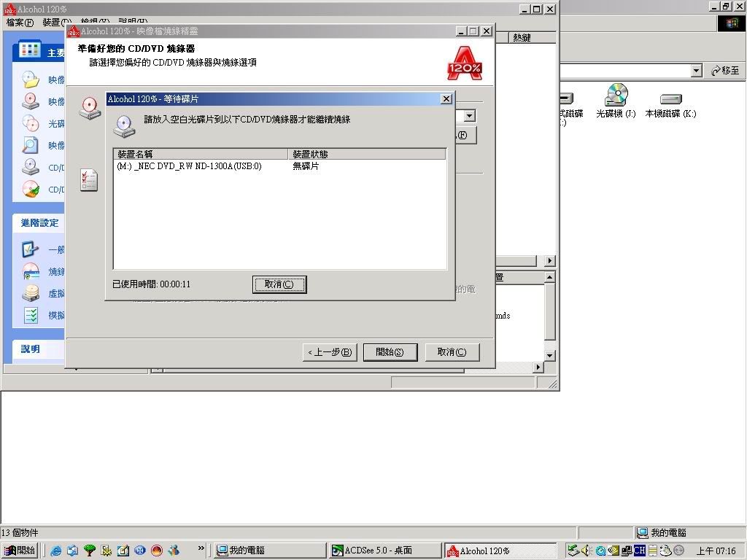Open the address bar dropdown in My Computer
This screenshot has height=560, width=747.
697,71
